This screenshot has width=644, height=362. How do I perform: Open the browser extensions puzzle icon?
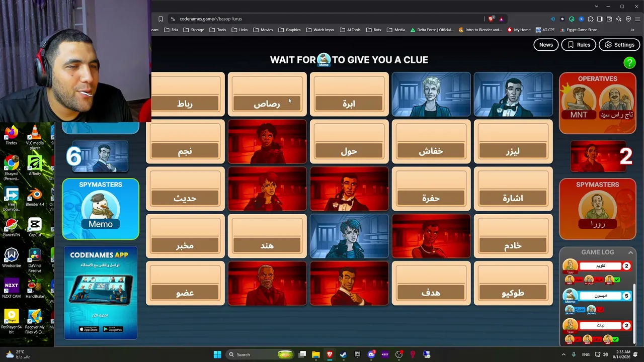(x=591, y=19)
